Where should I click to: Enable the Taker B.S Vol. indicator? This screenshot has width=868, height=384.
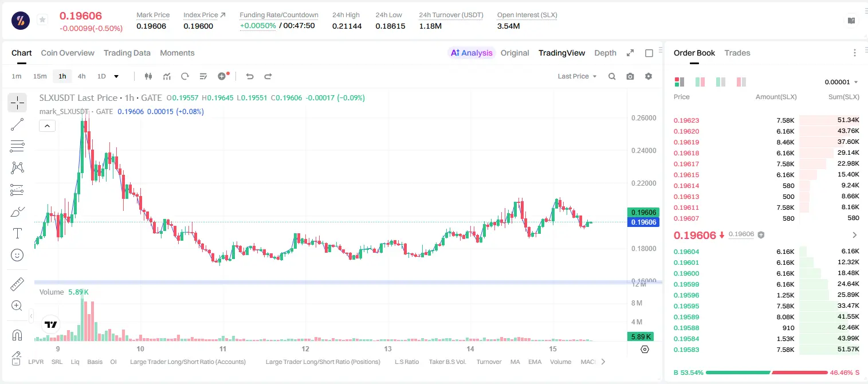click(448, 362)
